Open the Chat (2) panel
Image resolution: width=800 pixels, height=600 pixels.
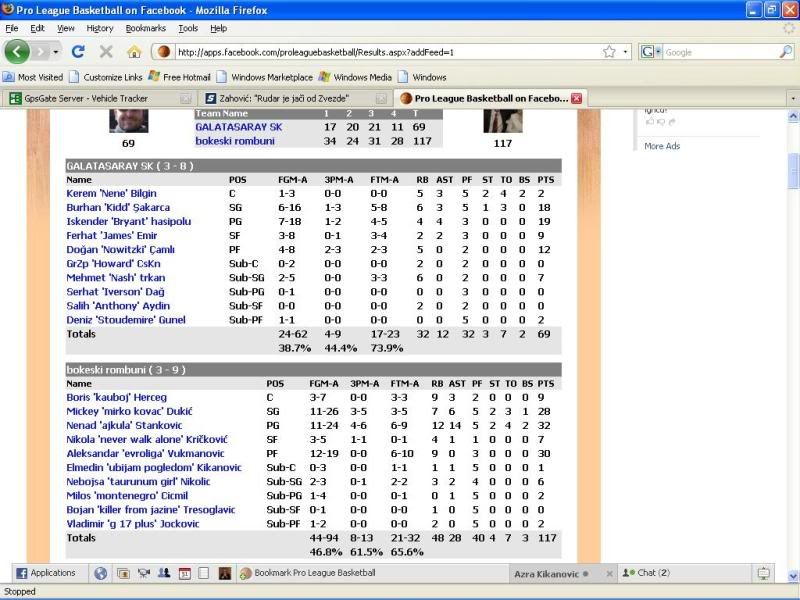[646, 573]
